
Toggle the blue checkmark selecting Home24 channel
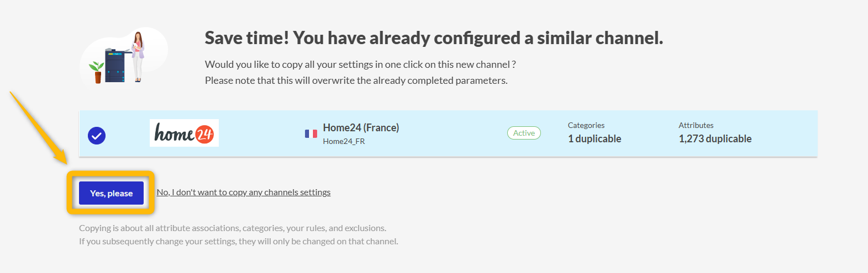97,136
